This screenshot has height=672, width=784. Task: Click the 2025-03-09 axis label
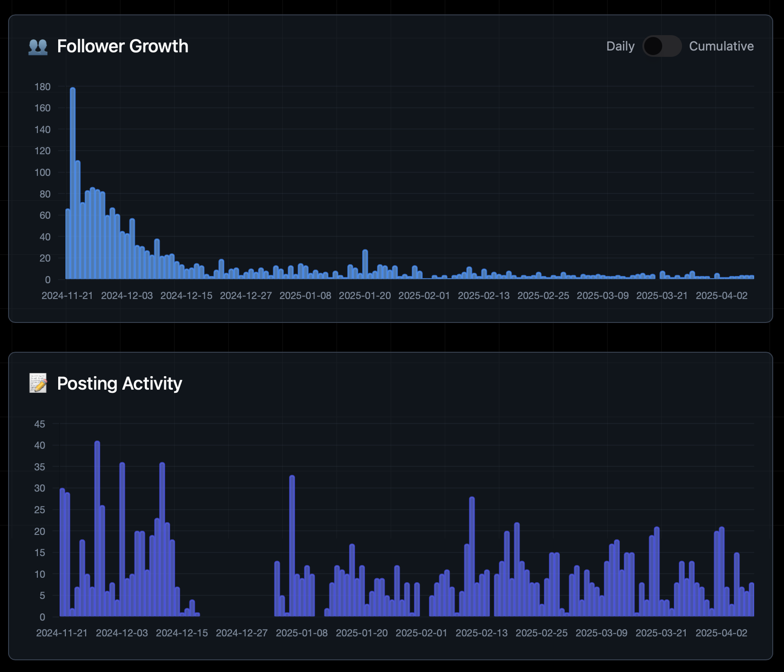point(603,295)
